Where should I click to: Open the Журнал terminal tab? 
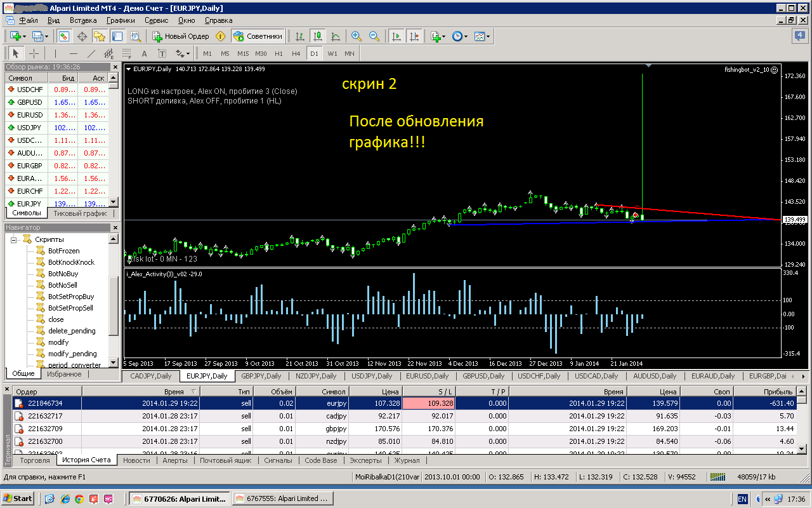pyautogui.click(x=407, y=460)
